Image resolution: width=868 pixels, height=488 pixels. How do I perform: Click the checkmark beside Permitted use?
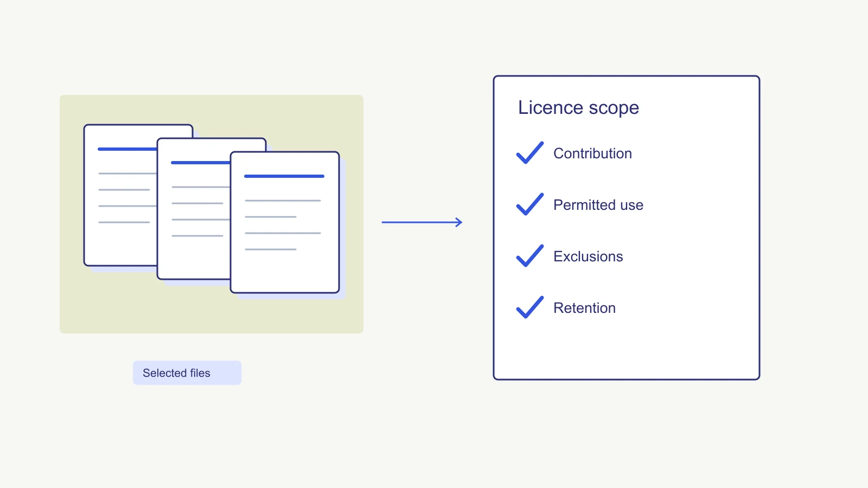(x=530, y=204)
